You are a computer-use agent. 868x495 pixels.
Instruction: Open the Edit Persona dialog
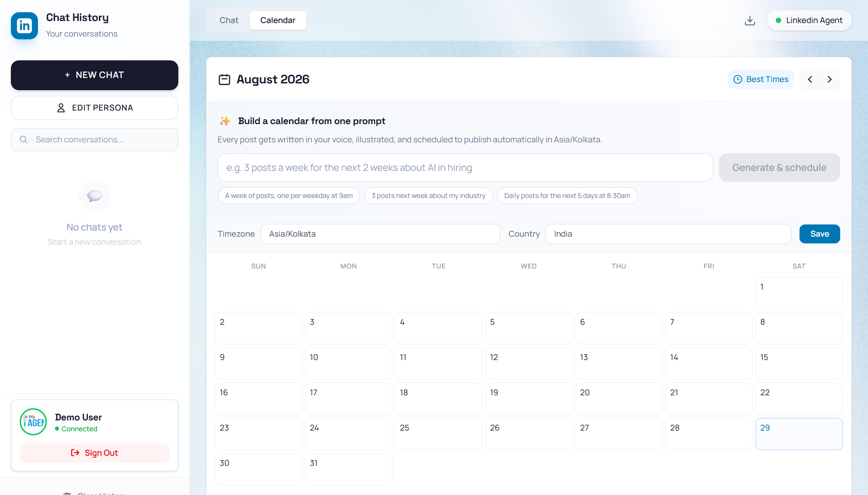click(95, 108)
